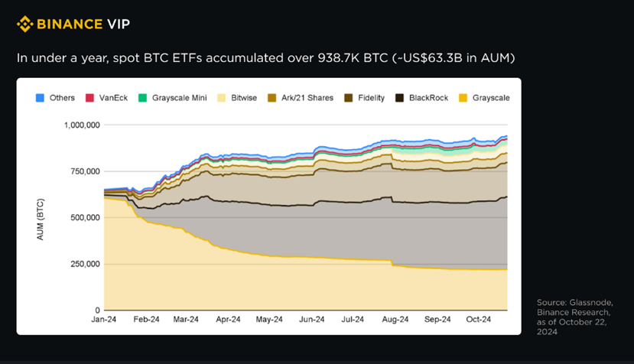The width and height of the screenshot is (634, 364).
Task: Click the Jan-24 x-axis label
Action: 103,320
